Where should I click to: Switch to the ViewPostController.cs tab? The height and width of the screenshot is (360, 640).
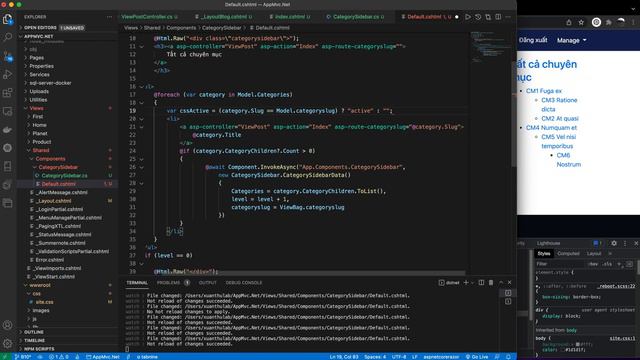(x=149, y=17)
